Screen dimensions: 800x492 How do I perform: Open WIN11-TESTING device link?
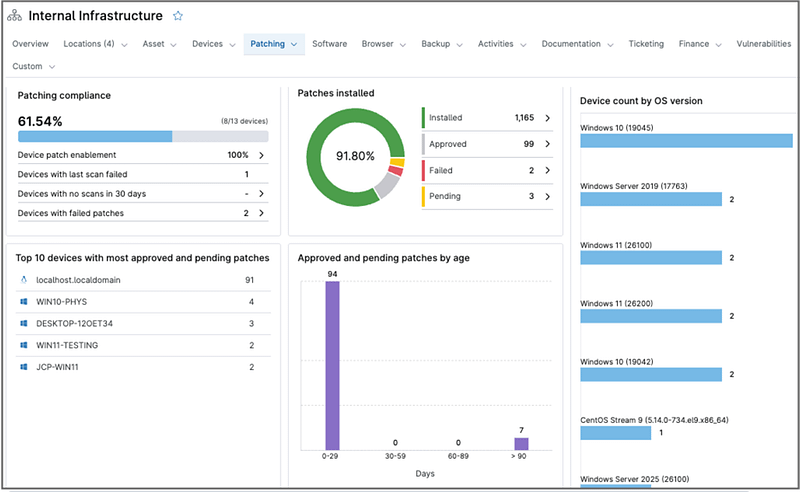tap(67, 345)
